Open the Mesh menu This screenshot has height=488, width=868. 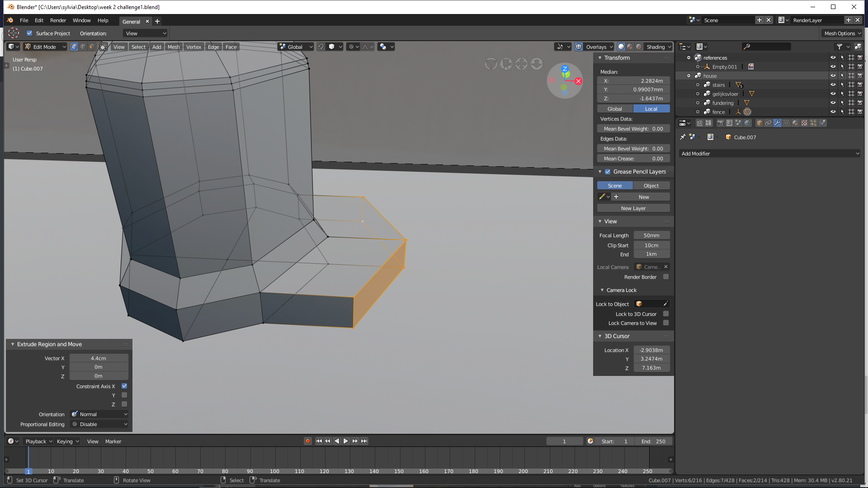pyautogui.click(x=174, y=47)
